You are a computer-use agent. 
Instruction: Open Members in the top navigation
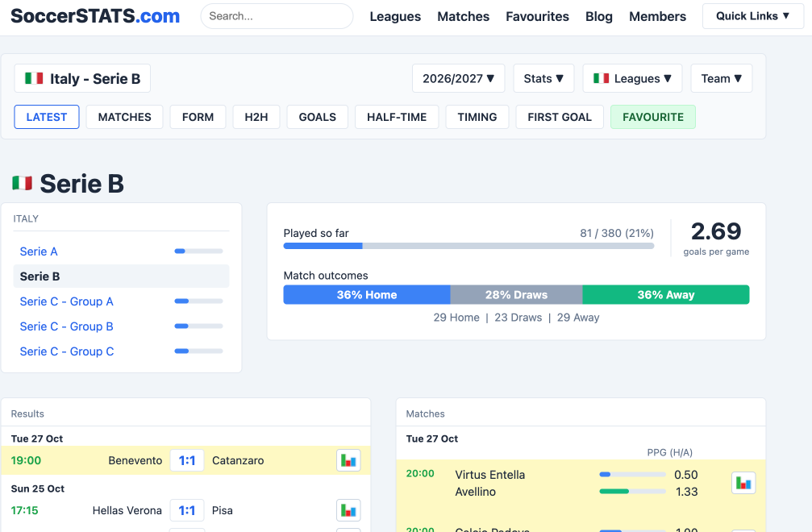click(x=657, y=17)
